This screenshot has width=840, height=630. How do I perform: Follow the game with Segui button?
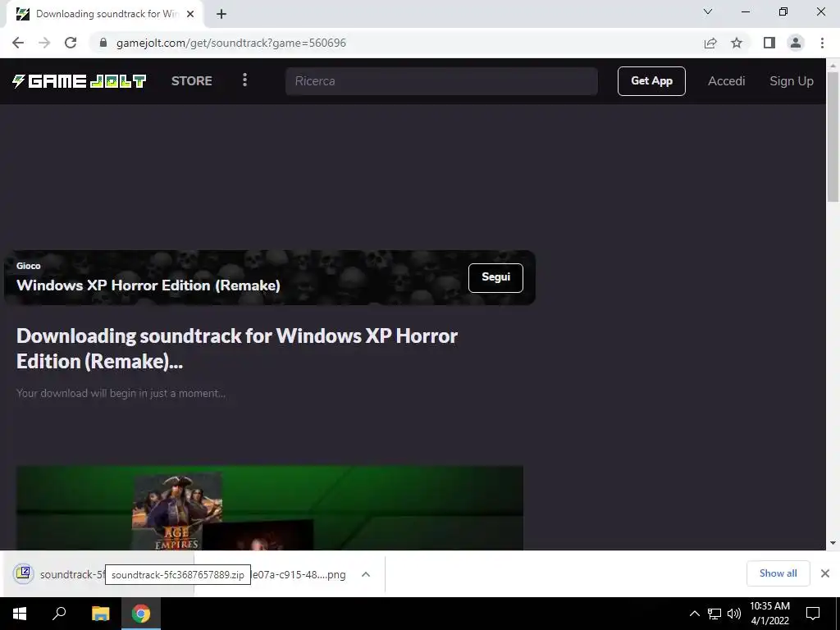(495, 277)
